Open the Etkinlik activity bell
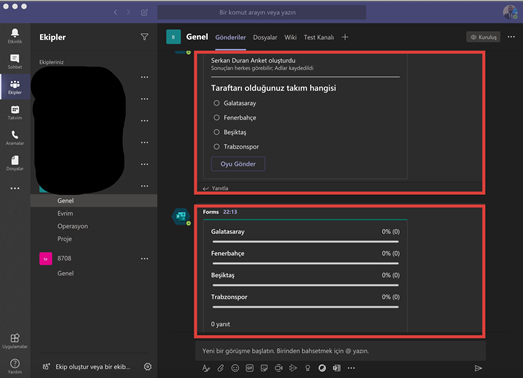The image size is (523, 378). click(x=15, y=35)
